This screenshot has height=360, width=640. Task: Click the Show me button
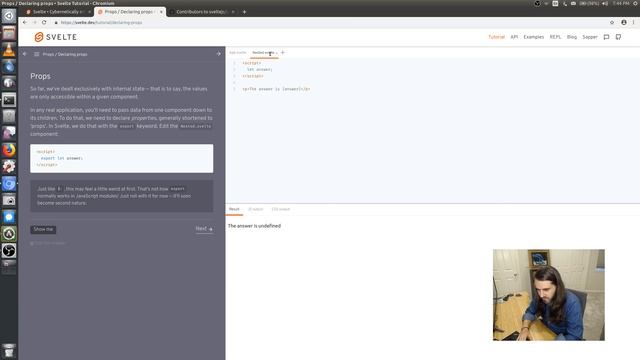tap(43, 229)
